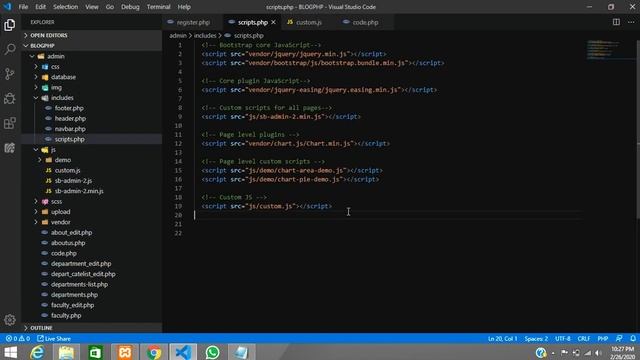Open the Extensions view
The height and width of the screenshot is (360, 640).
(10, 123)
